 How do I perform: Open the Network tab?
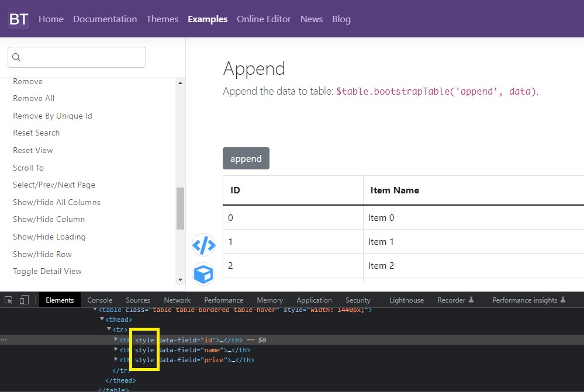177,300
